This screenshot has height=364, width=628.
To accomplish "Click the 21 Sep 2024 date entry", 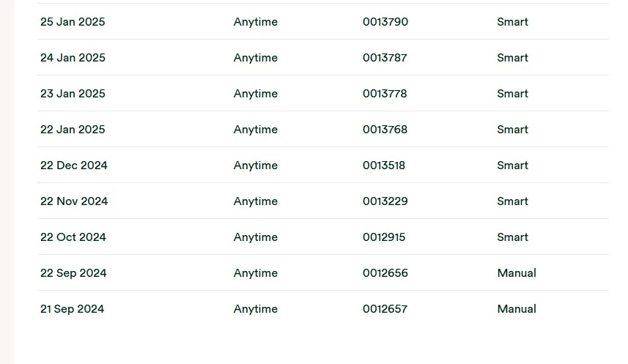I will coord(72,309).
